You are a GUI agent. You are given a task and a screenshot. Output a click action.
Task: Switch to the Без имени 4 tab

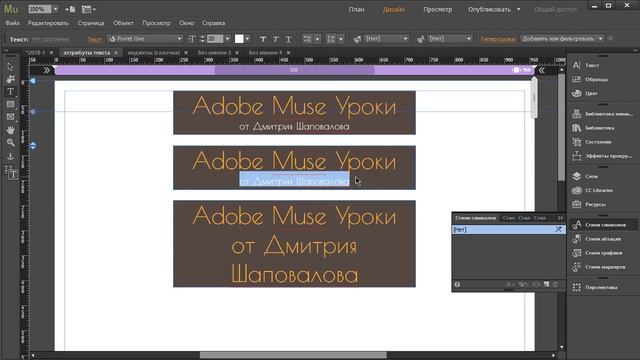point(265,53)
